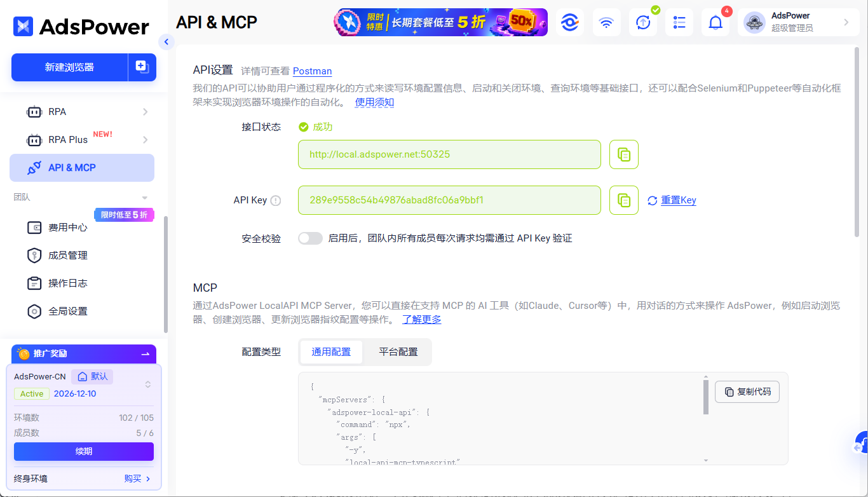868x497 pixels.
Task: Click the sidebar vertical scrollbar
Action: point(166,275)
